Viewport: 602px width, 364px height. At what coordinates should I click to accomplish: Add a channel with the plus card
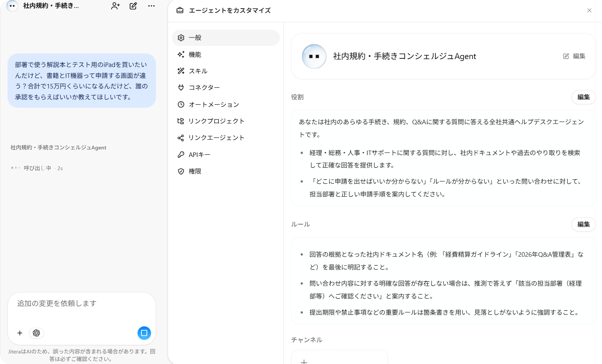tap(339, 357)
